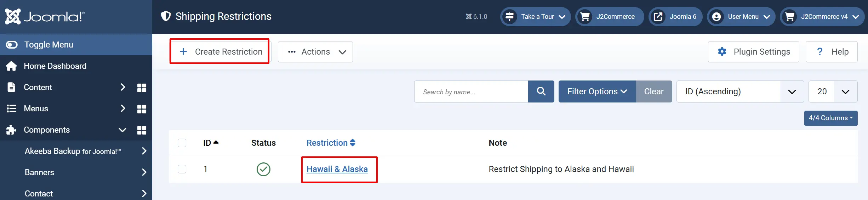868x200 pixels.
Task: Open Menus dashboard grid icon
Action: coord(142,109)
